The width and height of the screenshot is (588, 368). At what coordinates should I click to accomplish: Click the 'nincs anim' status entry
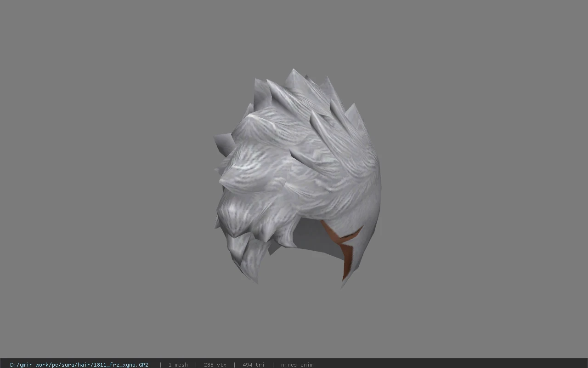coord(297,365)
